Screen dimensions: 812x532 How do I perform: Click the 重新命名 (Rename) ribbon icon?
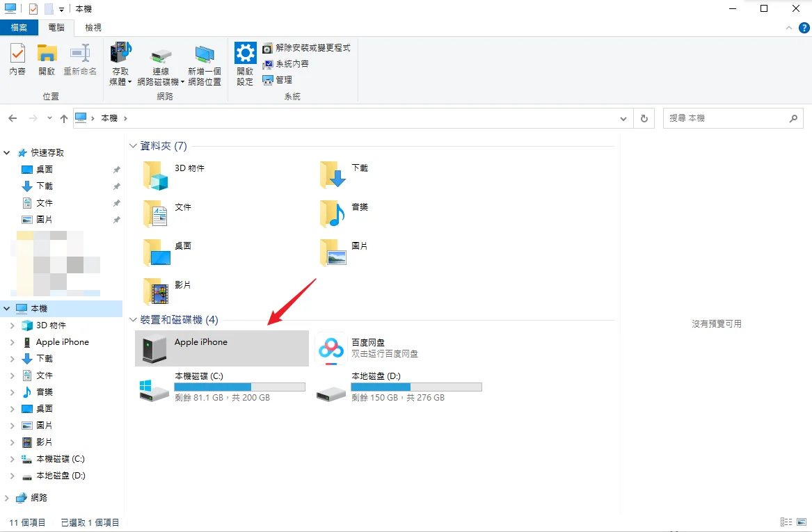(x=79, y=61)
